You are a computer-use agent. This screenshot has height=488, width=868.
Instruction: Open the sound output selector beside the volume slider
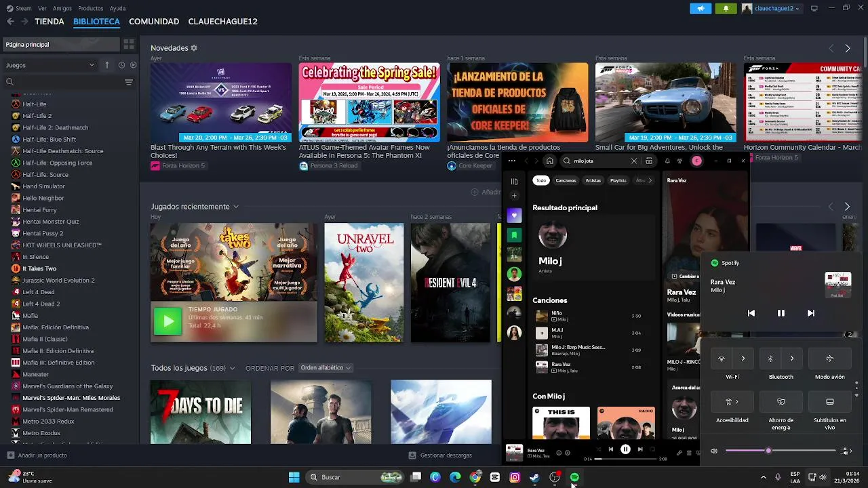pyautogui.click(x=846, y=451)
